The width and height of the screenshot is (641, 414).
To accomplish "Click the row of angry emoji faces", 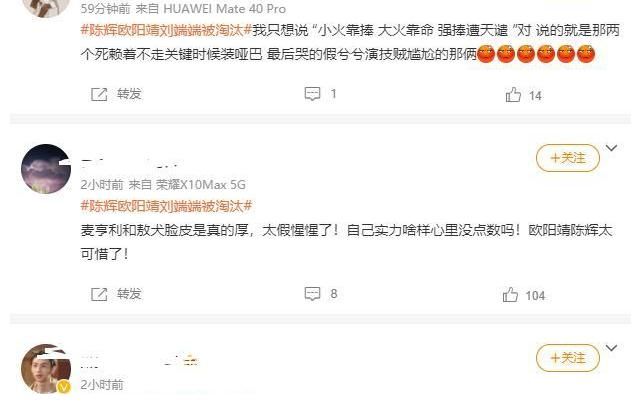I will point(536,54).
